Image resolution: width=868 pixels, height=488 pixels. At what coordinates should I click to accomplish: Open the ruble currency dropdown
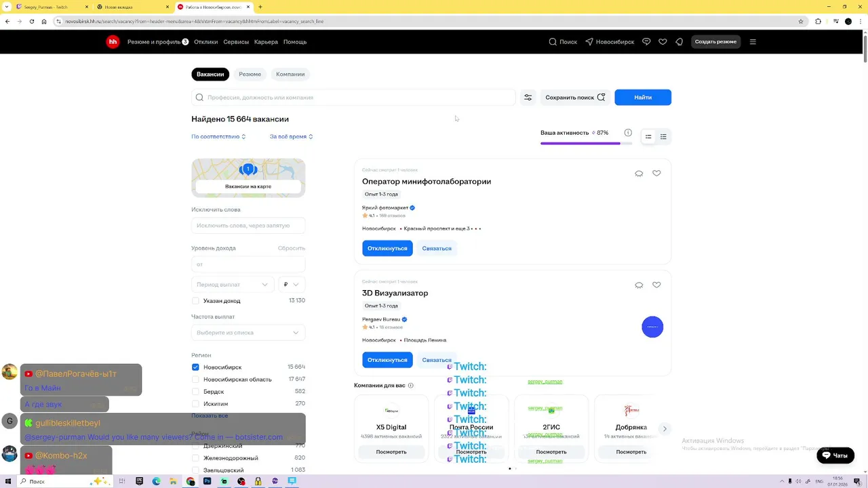click(x=292, y=285)
